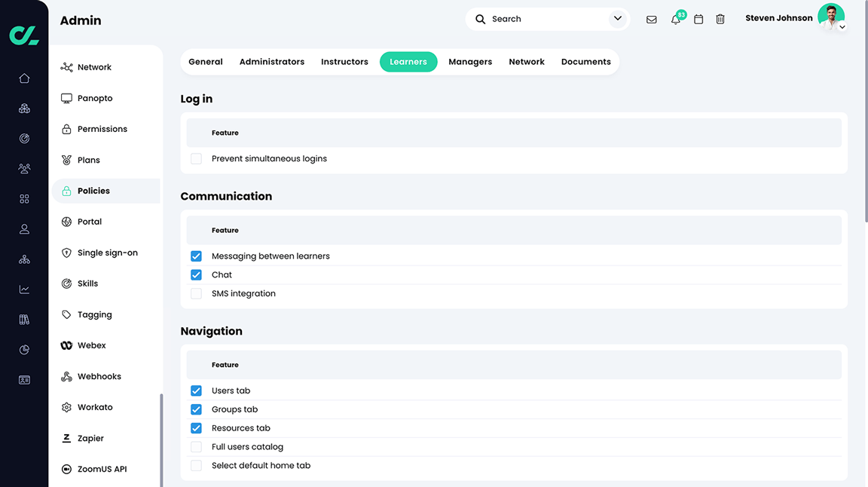Click the Admin sidebar scrollbar
The width and height of the screenshot is (868, 487).
pyautogui.click(x=161, y=440)
